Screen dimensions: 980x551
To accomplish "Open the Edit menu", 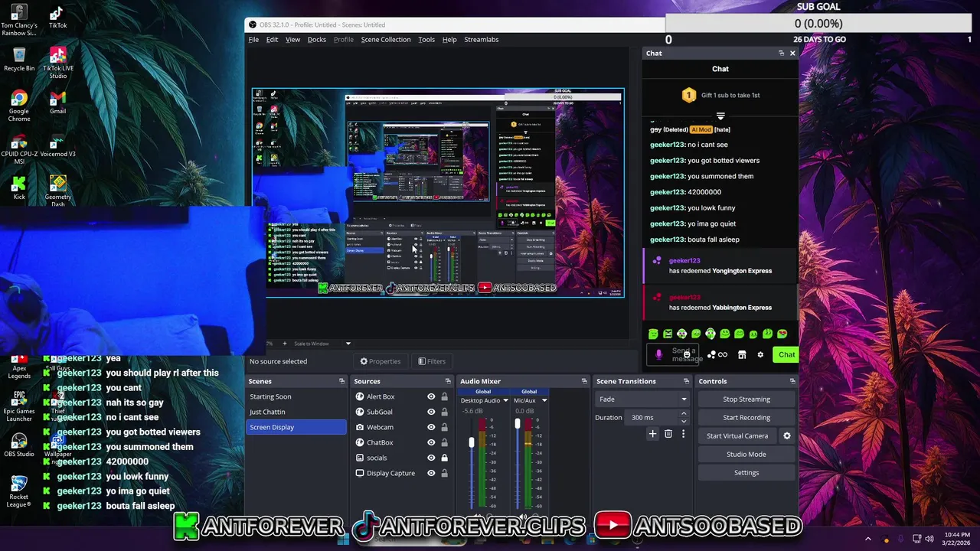I will point(272,39).
